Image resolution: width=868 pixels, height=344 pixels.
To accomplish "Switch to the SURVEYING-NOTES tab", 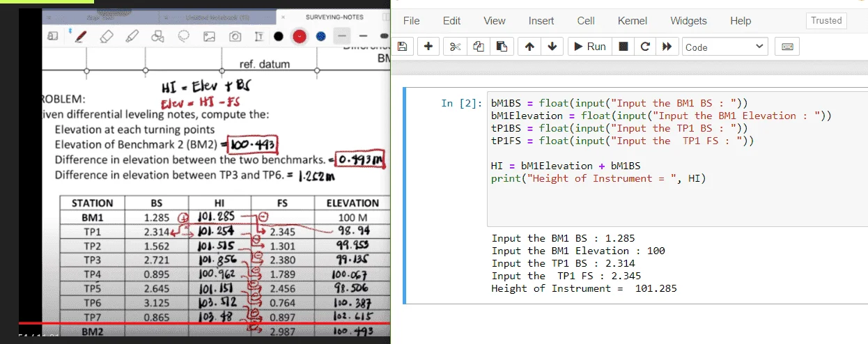I will tap(334, 17).
